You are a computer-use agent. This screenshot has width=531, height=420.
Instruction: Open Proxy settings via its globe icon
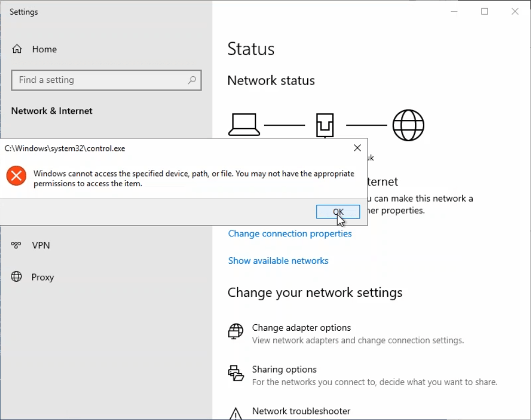pyautogui.click(x=17, y=277)
